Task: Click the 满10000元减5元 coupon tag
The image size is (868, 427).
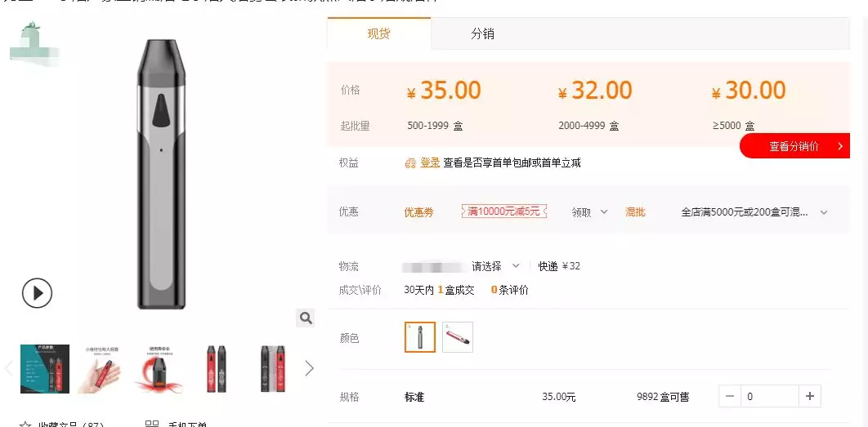Action: click(504, 211)
